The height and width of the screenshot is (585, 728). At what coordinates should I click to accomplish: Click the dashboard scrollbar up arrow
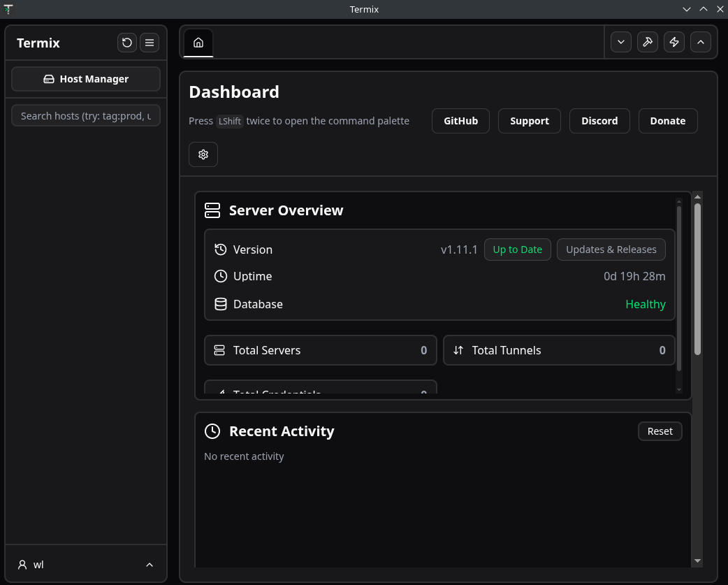click(x=697, y=197)
